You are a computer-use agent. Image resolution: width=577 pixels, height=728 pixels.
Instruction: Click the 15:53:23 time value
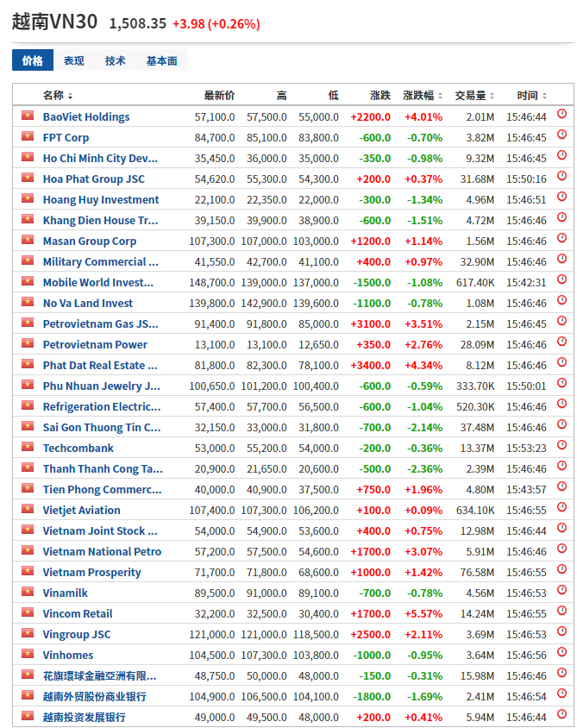(526, 449)
